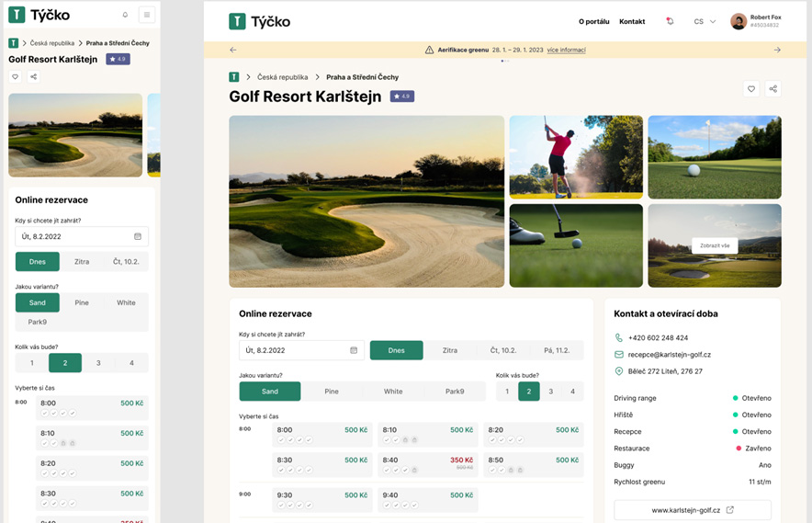
Task: Click Zobrazit vše button on photo gallery
Action: point(715,245)
